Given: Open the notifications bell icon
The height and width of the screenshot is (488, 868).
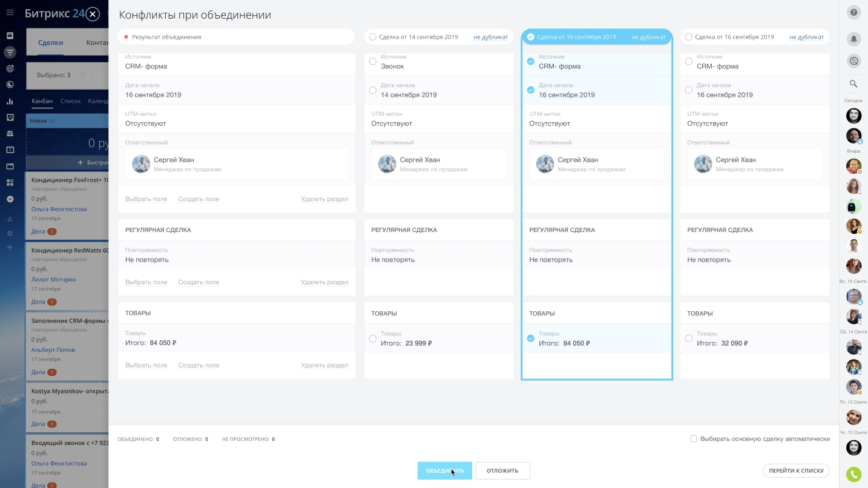Looking at the screenshot, I should [853, 39].
